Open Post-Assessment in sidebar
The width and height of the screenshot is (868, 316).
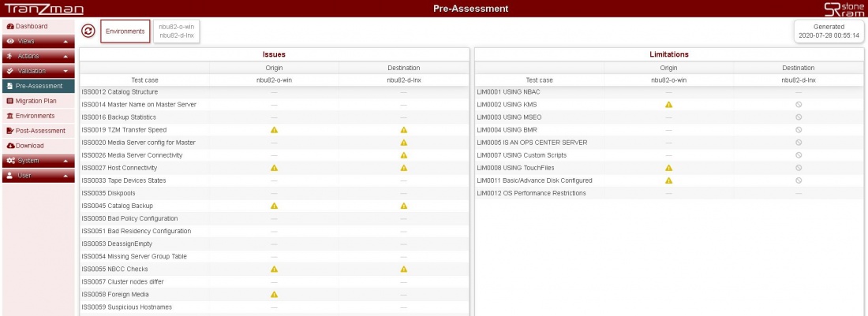pyautogui.click(x=38, y=131)
